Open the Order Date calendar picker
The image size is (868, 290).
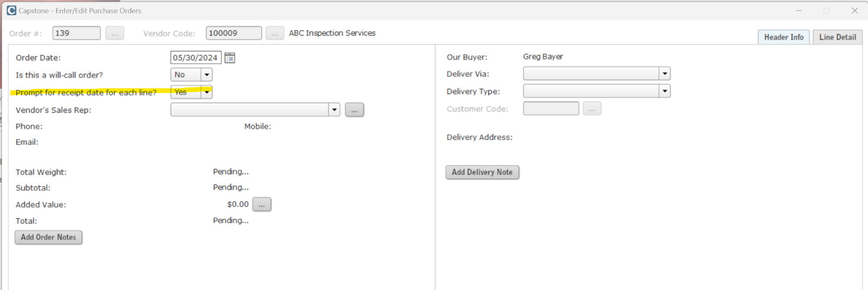click(x=229, y=58)
